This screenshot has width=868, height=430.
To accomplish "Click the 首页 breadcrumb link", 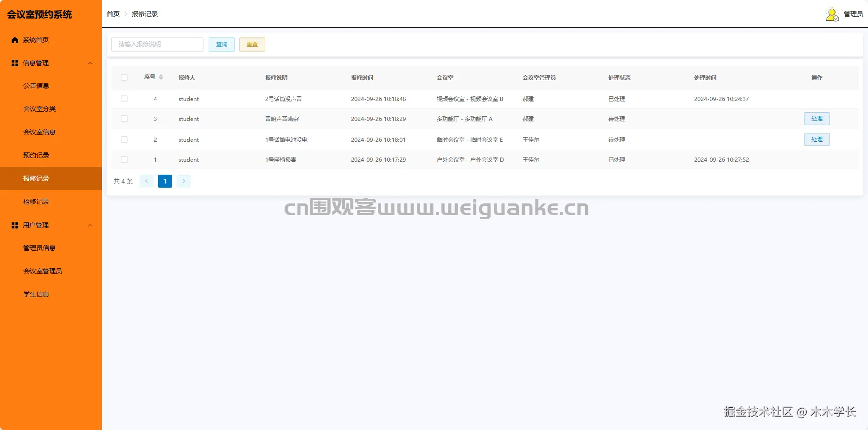I will click(x=113, y=14).
